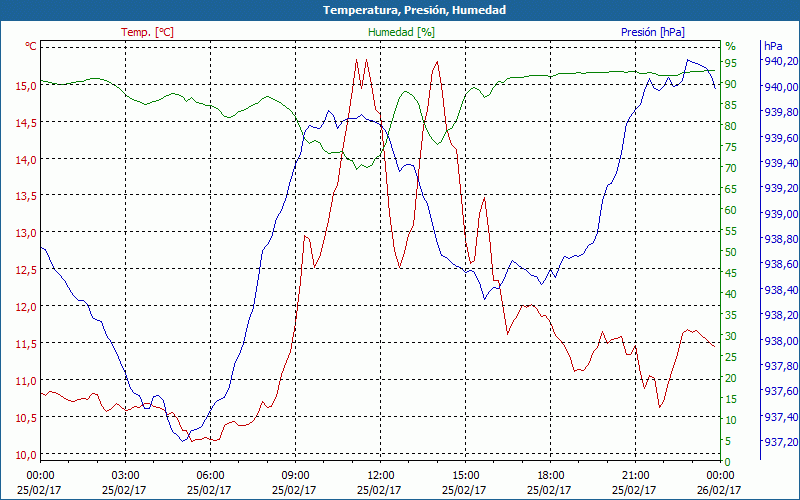Screen dimensions: 800x500
Task: Click the 15:00 time axis label
Action: pos(465,476)
